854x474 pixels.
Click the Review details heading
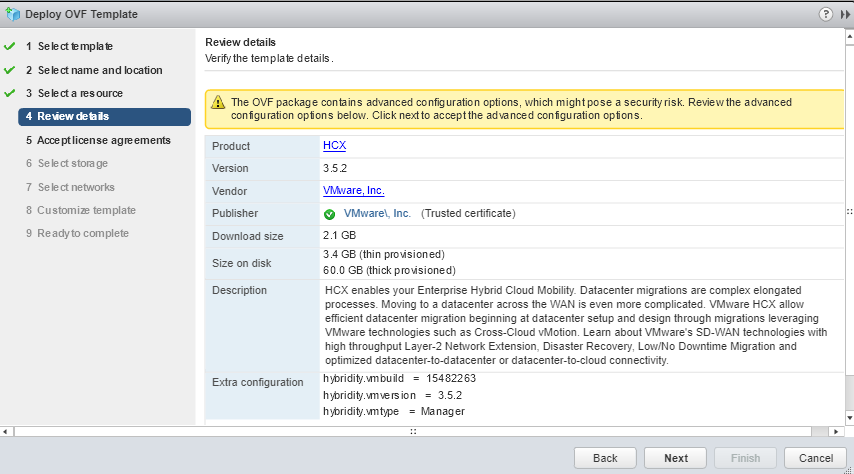tap(240, 42)
